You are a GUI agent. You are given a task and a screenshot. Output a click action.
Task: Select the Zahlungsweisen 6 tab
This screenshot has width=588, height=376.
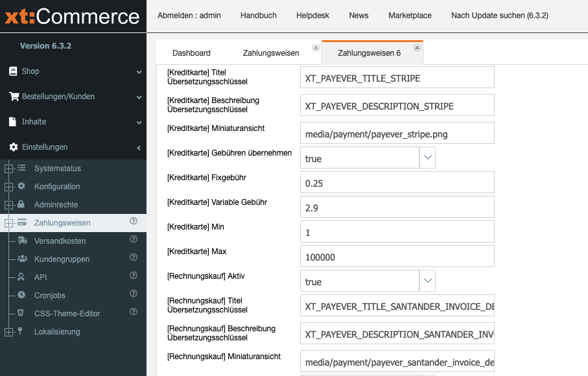tap(370, 53)
